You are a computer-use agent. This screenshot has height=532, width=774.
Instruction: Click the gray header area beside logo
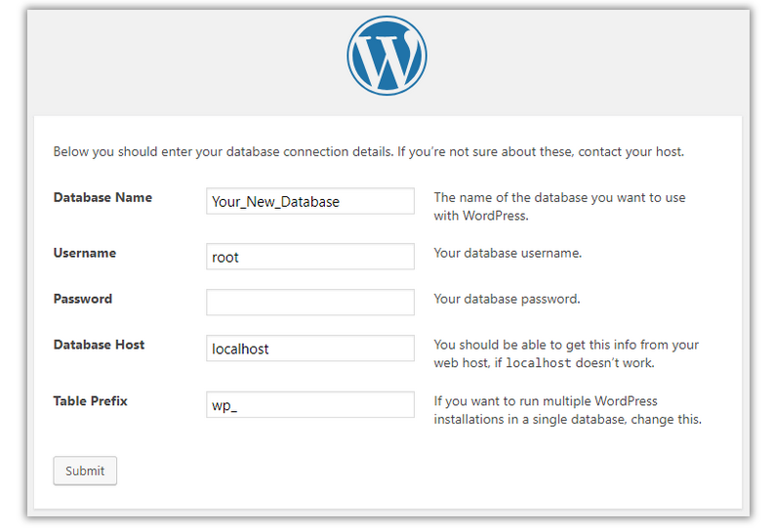(187, 61)
